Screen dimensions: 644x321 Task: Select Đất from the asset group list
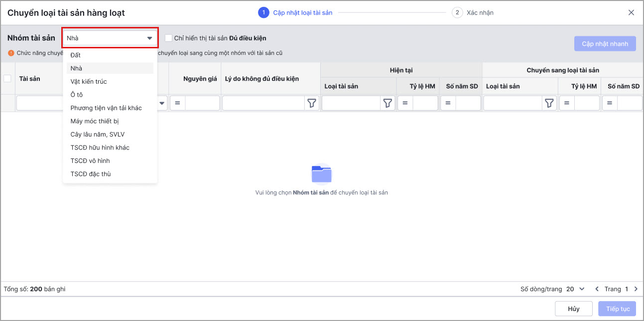point(76,55)
